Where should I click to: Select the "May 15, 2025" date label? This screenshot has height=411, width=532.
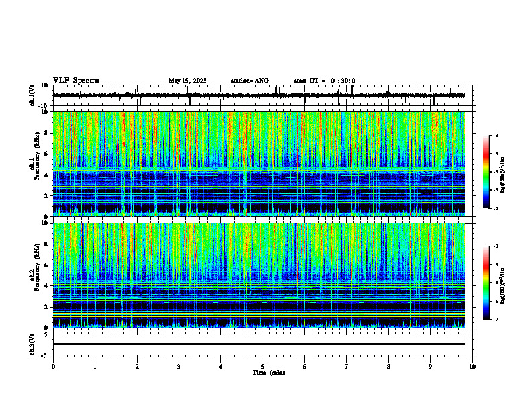point(187,81)
